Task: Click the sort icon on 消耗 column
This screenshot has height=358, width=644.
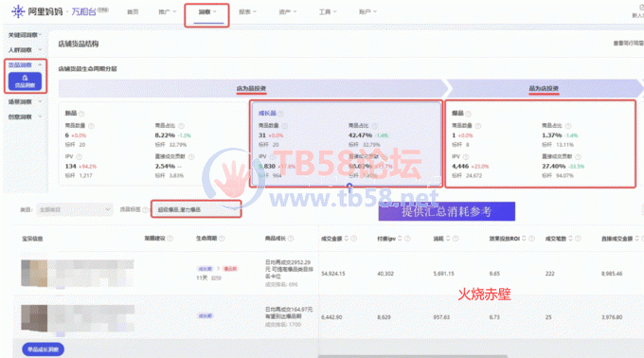Action: [x=448, y=239]
